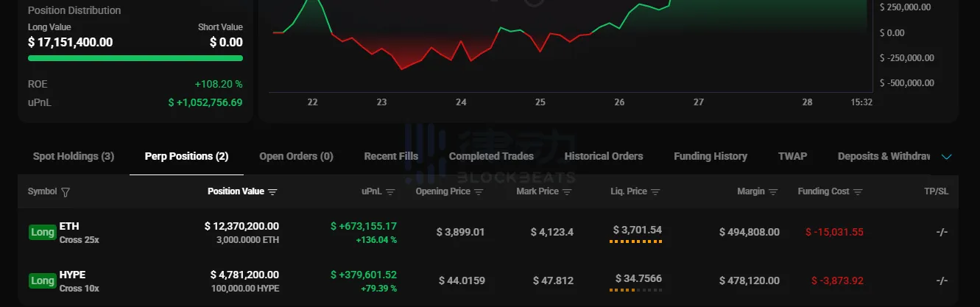Viewport: 980px width, 307px height.
Task: Click the HYPE symbol name
Action: [x=72, y=275]
